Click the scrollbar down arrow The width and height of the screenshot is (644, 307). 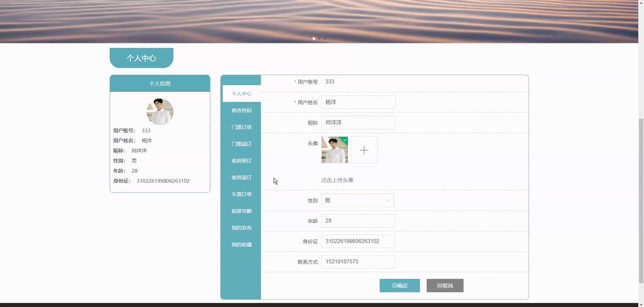641,305
